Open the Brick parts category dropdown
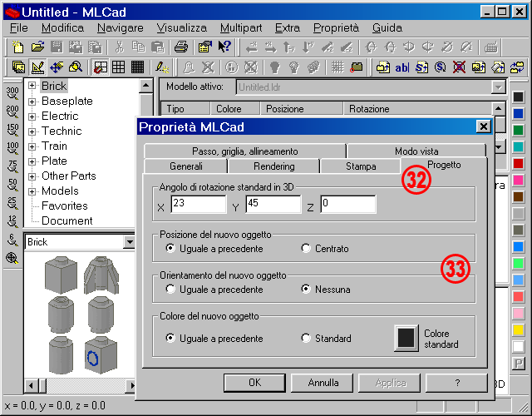 [130, 242]
